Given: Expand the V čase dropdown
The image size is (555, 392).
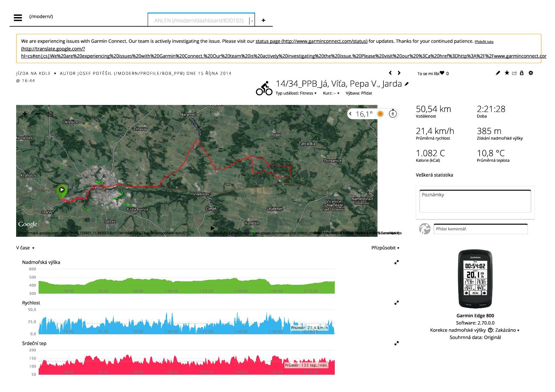Looking at the screenshot, I should pyautogui.click(x=25, y=248).
